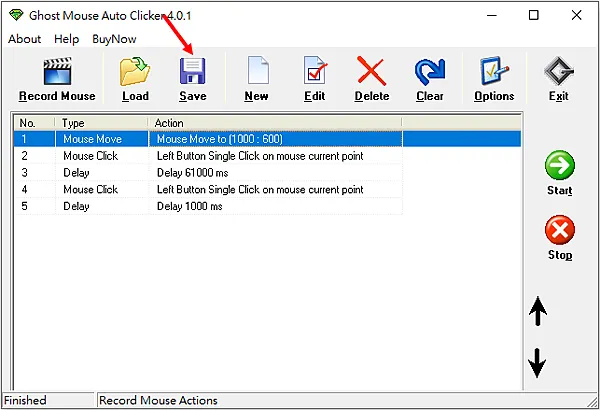The height and width of the screenshot is (410, 600).
Task: Close the Ghost Mouse Auto Clicker window
Action: point(576,15)
